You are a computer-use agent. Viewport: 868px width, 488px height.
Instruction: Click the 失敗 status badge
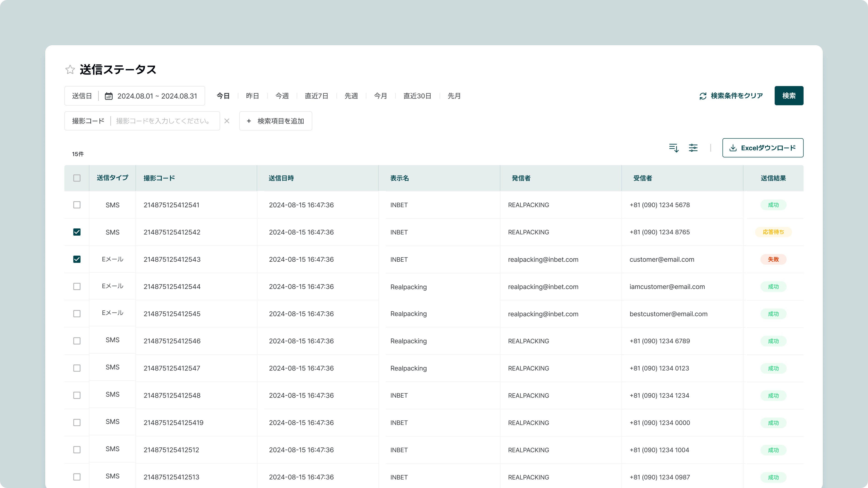[773, 259]
